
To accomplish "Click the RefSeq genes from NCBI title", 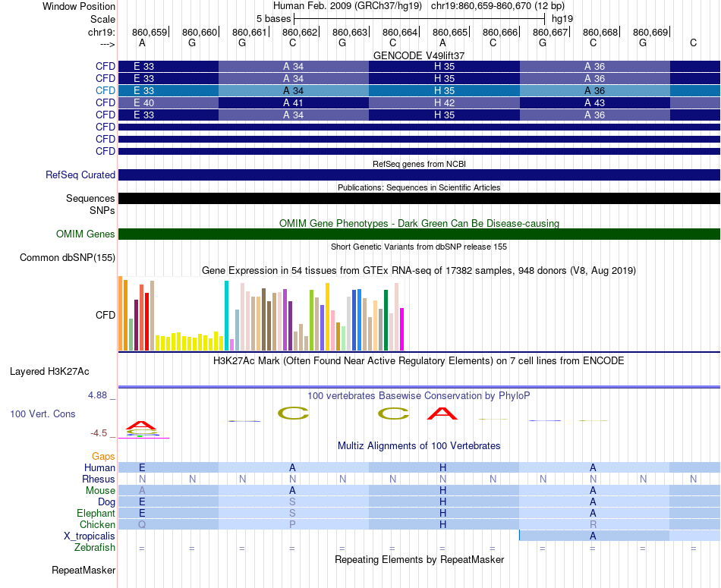I will [x=419, y=164].
